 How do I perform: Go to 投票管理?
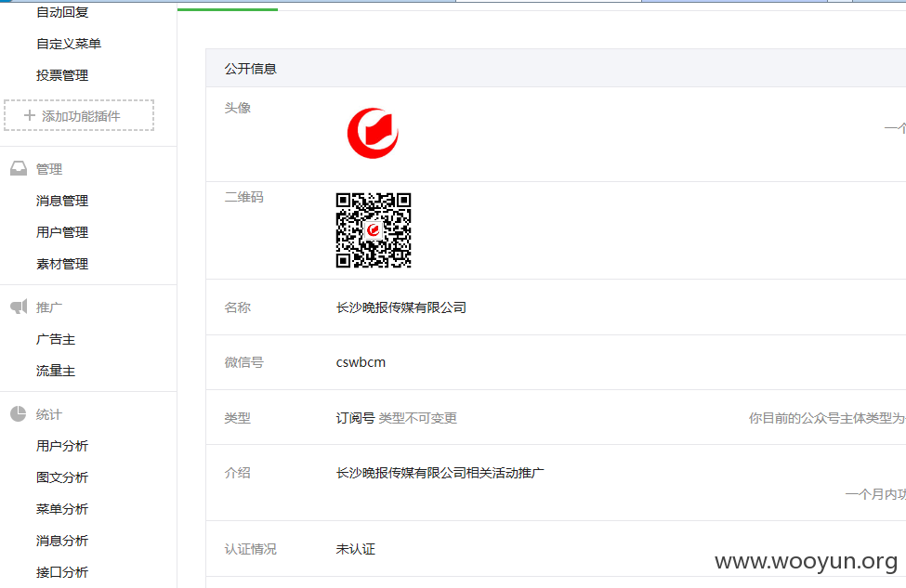point(62,75)
